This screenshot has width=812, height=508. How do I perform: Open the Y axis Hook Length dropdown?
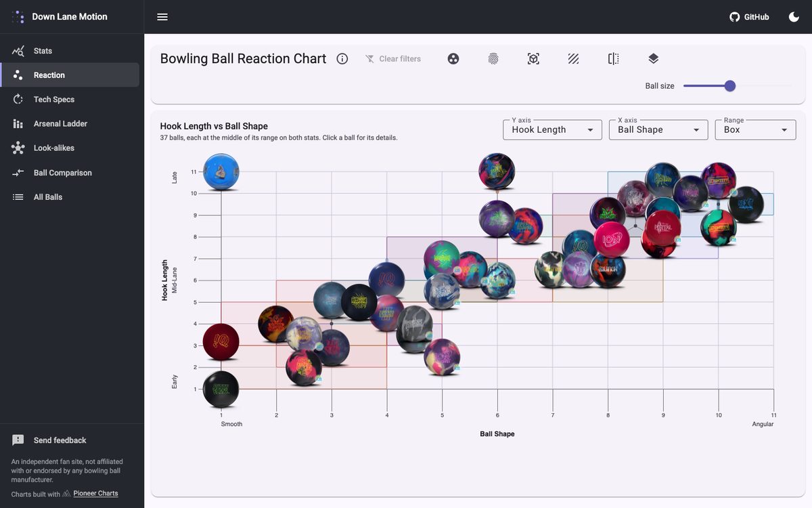coord(552,130)
